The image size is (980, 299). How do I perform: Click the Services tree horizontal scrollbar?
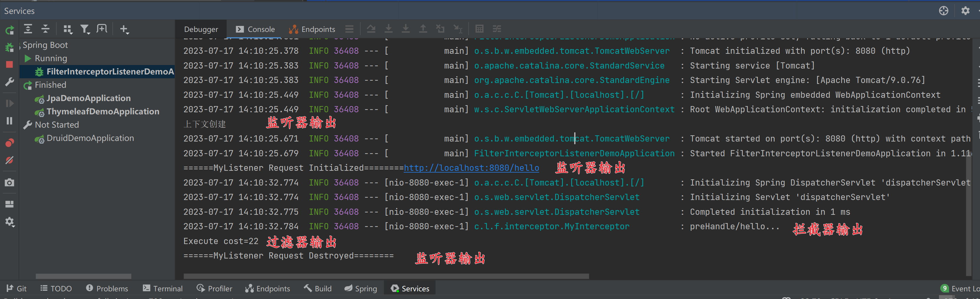pos(83,276)
